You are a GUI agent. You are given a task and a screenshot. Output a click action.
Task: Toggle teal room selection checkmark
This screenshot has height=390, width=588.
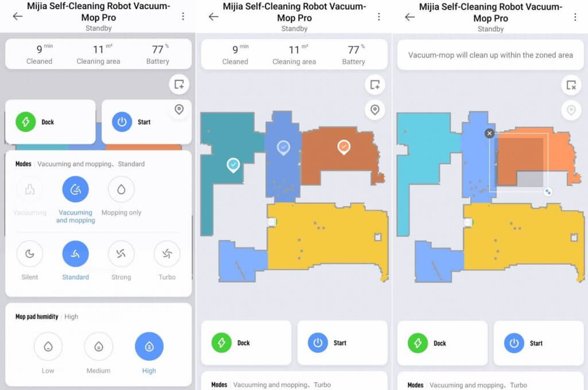(x=233, y=165)
